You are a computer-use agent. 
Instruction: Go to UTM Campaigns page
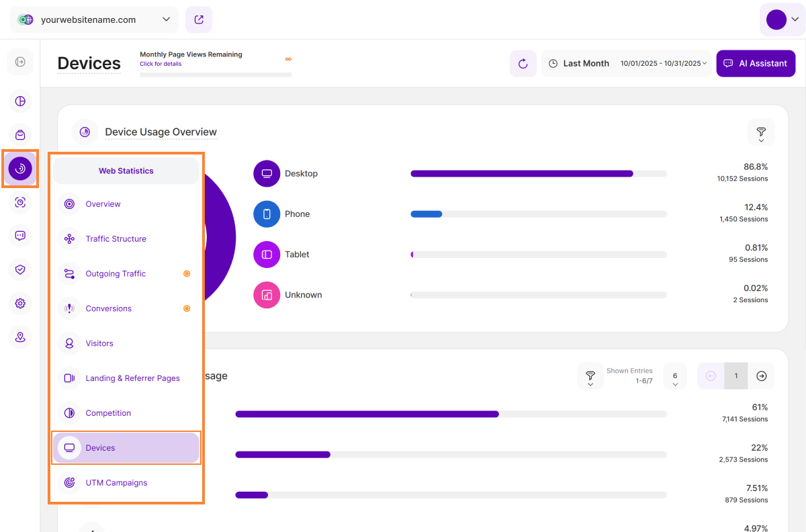tap(116, 483)
